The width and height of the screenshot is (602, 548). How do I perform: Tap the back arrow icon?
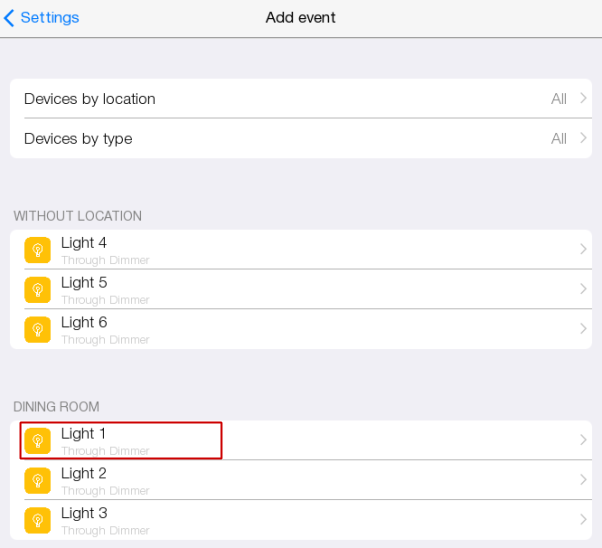10,18
